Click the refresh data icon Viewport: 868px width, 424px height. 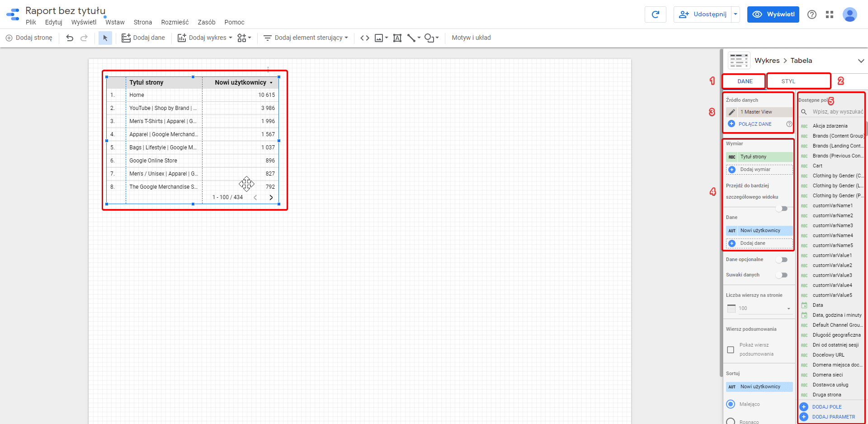(x=656, y=14)
